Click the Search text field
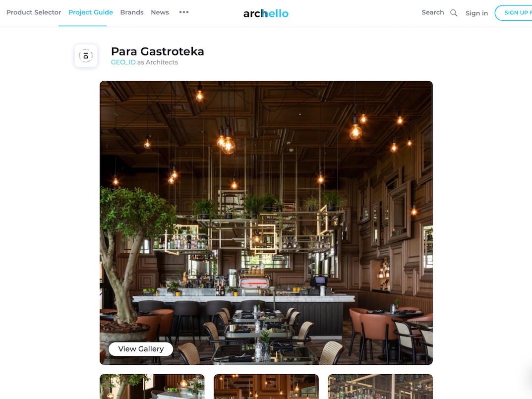 pos(432,12)
